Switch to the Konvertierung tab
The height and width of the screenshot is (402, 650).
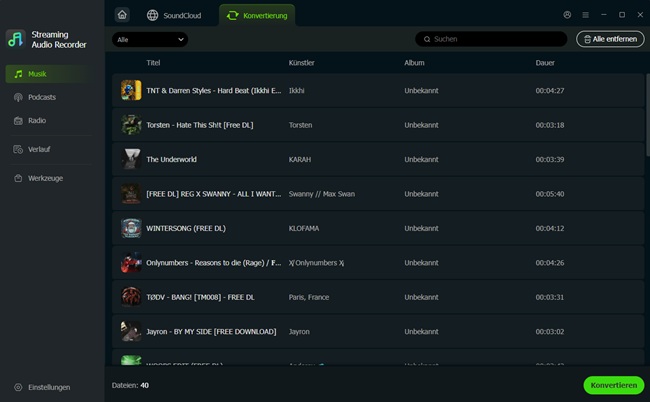pos(257,15)
